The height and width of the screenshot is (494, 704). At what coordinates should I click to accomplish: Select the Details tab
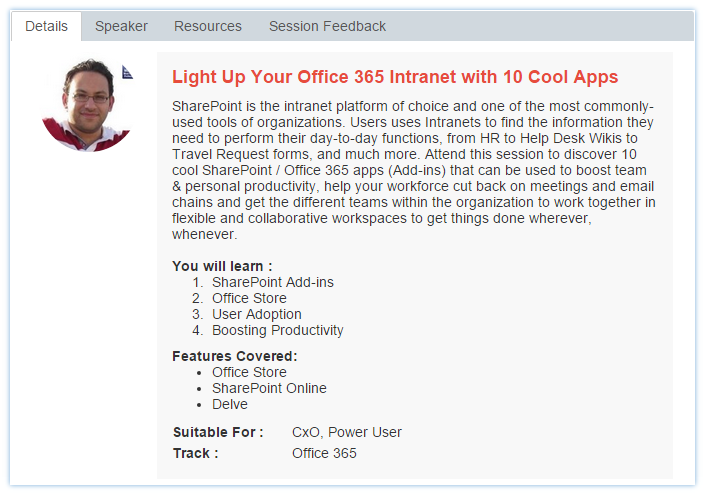point(46,26)
